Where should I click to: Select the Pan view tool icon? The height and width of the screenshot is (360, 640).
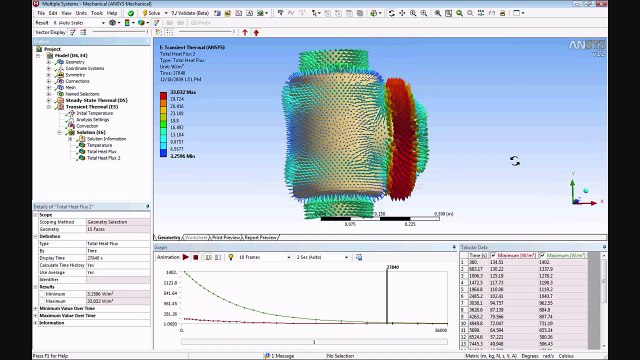tap(402, 13)
